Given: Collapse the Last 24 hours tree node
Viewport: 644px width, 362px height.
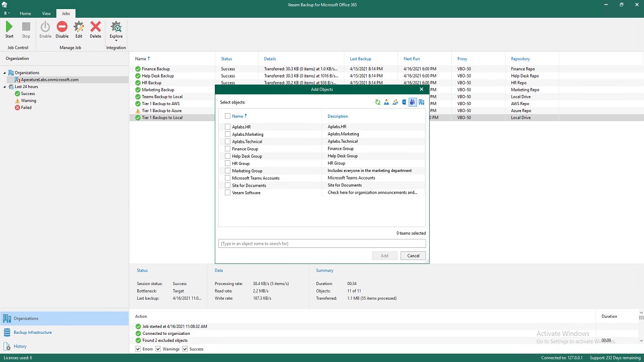Looking at the screenshot, I should coord(5,87).
